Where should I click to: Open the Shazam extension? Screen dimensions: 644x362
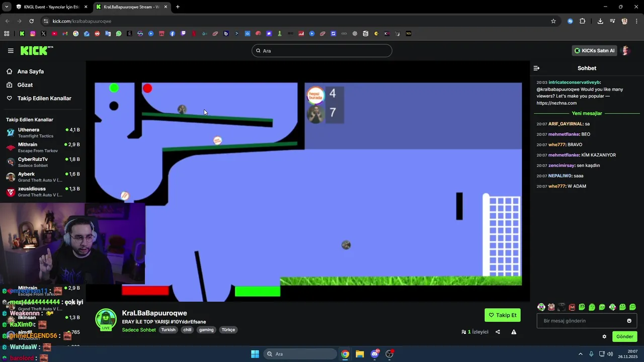[x=570, y=21]
